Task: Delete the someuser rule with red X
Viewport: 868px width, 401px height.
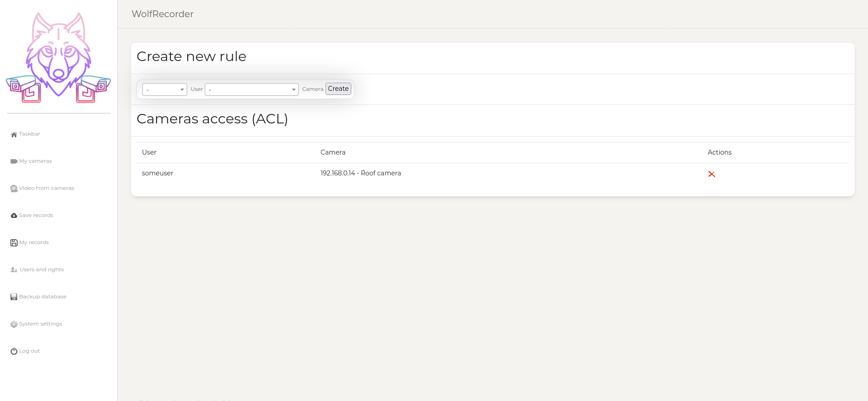Action: (711, 174)
